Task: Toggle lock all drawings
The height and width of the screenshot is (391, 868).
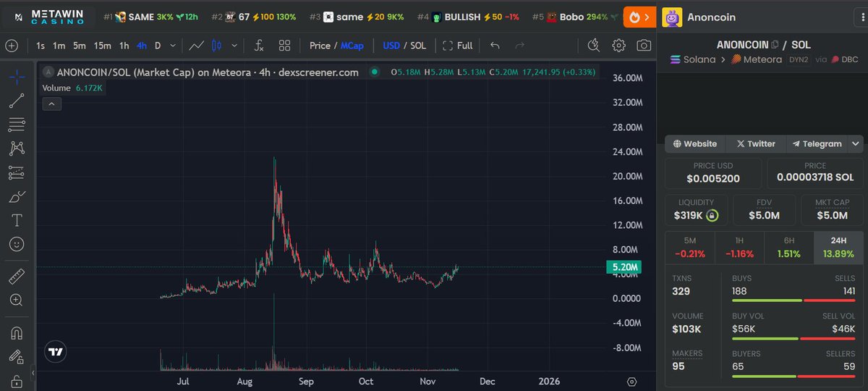Action: tap(17, 380)
